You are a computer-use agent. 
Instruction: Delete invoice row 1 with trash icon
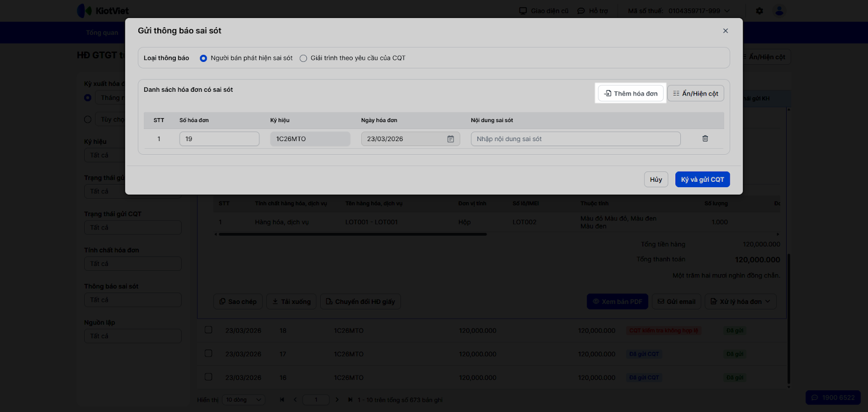(x=705, y=138)
